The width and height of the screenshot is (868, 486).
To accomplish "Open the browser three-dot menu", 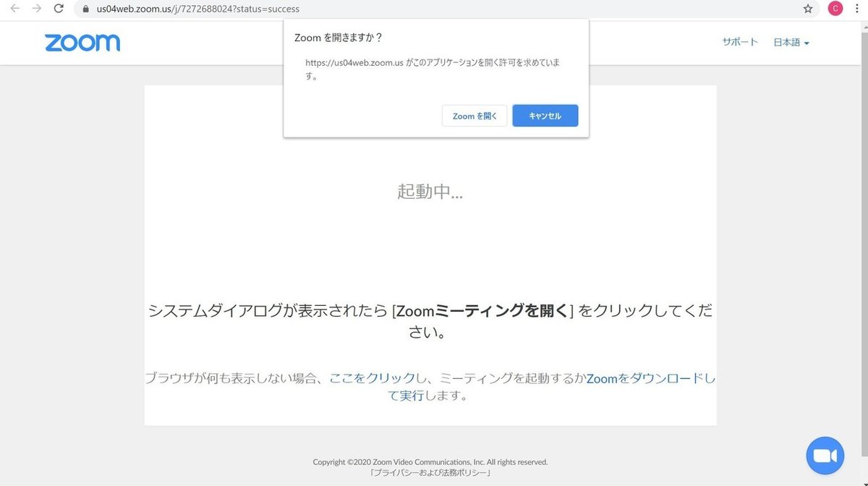I will point(856,9).
